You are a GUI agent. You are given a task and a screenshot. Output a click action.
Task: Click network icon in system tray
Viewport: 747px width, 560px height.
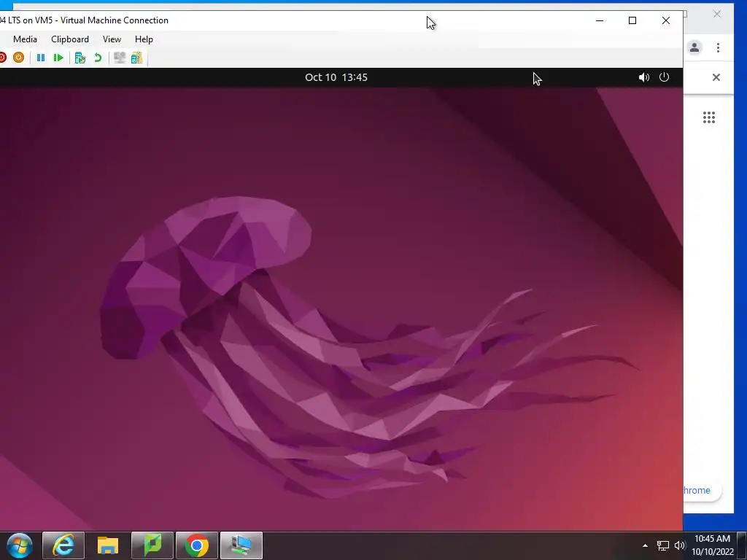[662, 545]
